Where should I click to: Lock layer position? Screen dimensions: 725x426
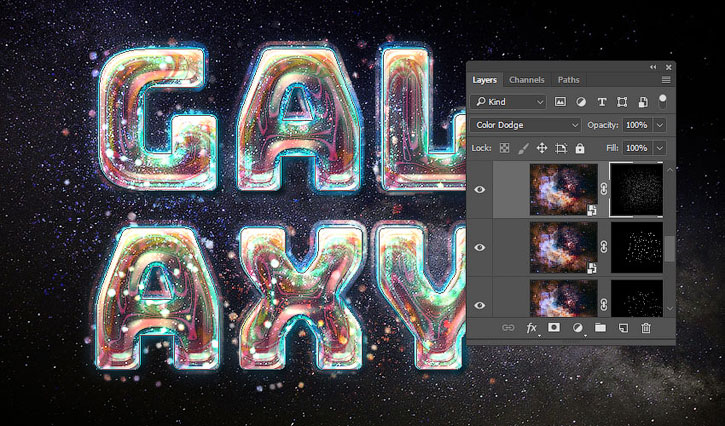(541, 148)
